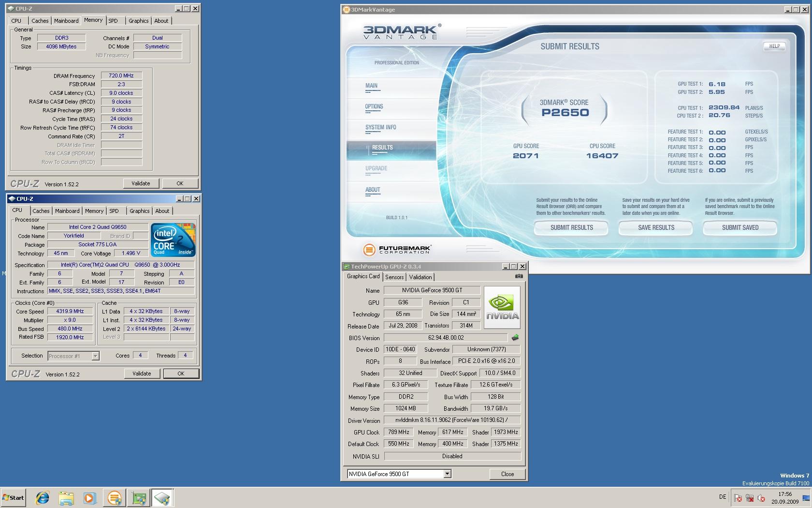Click the 3DMark Vantage logo
The height and width of the screenshot is (508, 812).
click(x=402, y=31)
